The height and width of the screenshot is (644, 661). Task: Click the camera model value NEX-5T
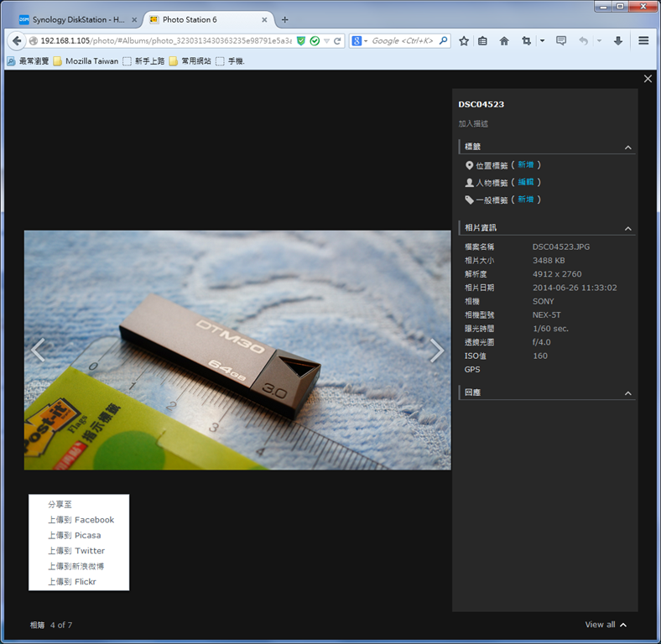coord(546,314)
